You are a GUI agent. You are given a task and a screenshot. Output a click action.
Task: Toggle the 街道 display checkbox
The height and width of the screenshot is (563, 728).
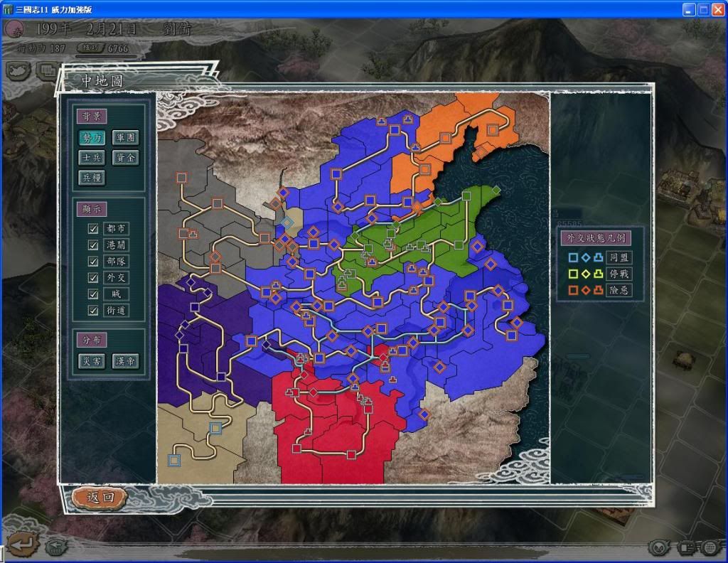[93, 310]
